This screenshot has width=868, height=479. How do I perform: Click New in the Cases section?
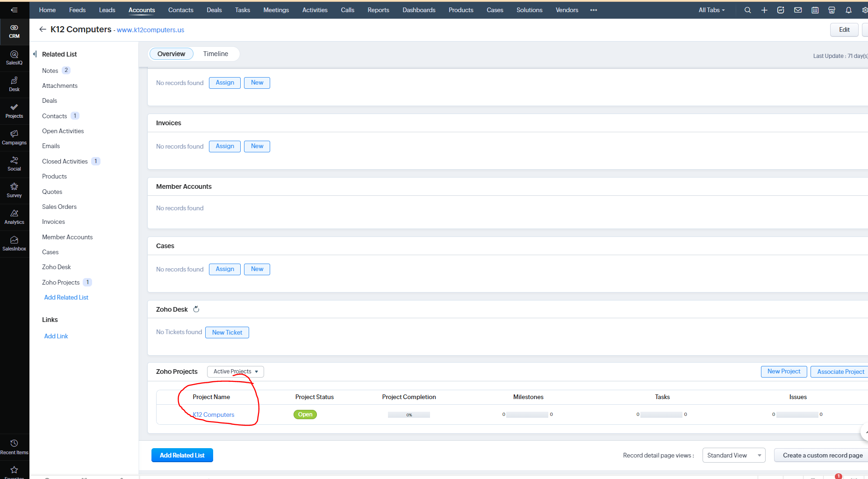click(x=257, y=269)
